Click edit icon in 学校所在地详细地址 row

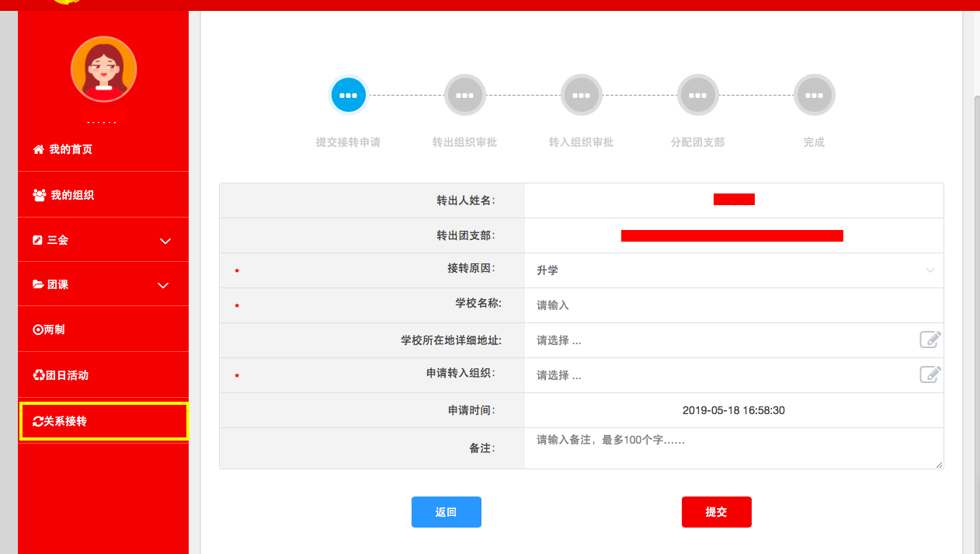pyautogui.click(x=930, y=340)
